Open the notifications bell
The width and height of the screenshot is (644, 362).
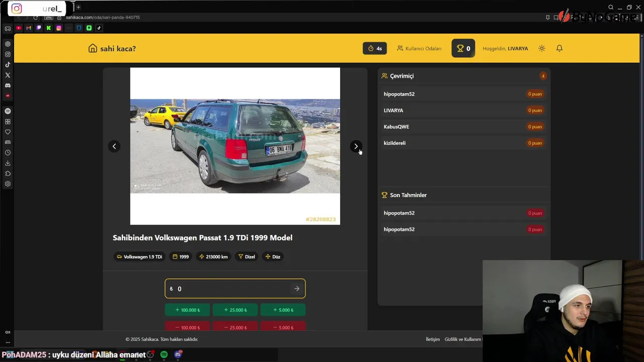click(x=559, y=48)
